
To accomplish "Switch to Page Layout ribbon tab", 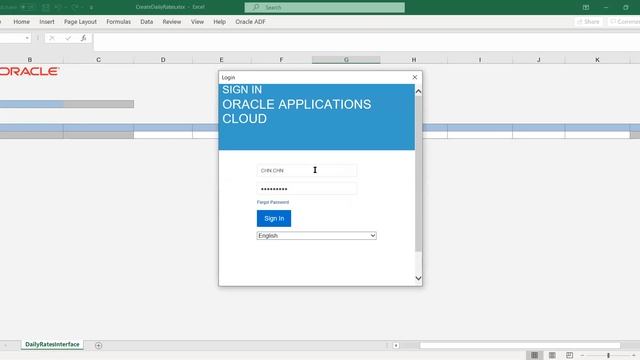I will [x=80, y=22].
